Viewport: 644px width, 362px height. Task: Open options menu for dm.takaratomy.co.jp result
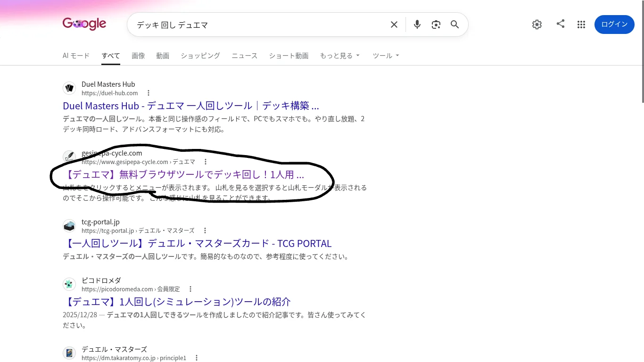coord(197,358)
